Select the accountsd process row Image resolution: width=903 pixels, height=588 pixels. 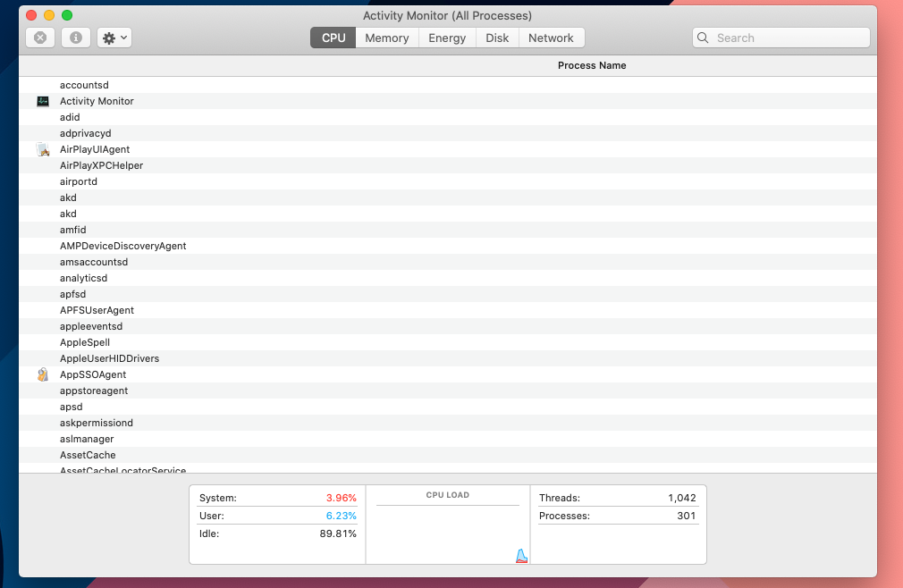[448, 85]
